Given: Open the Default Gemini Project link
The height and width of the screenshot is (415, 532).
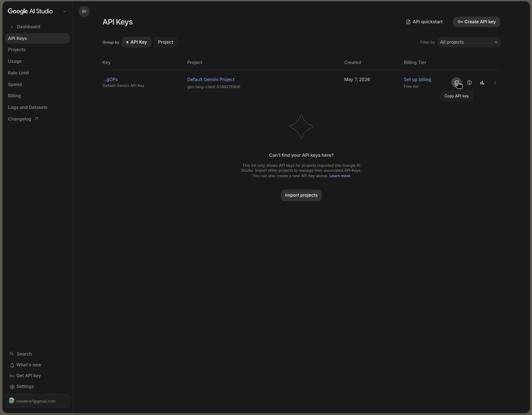Looking at the screenshot, I should click(x=211, y=79).
